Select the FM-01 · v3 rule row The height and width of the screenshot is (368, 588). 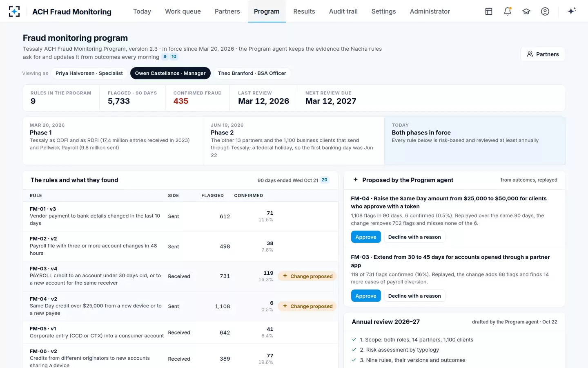(x=180, y=216)
